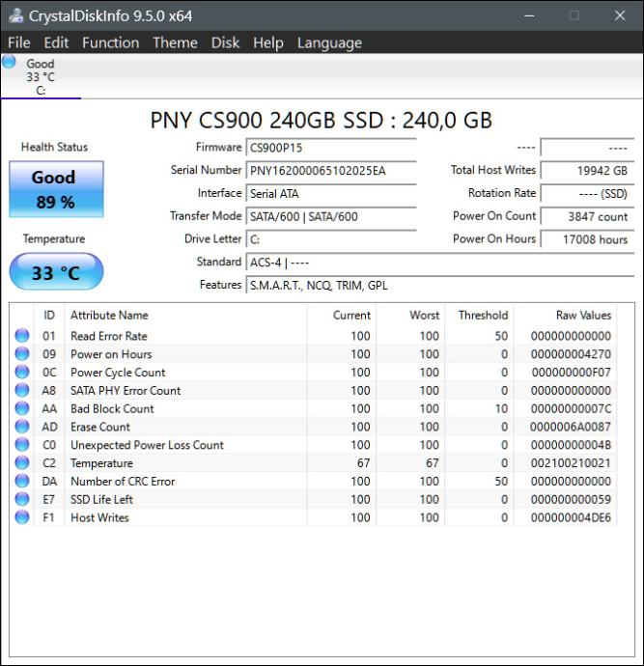Screen dimensions: 644x666
Task: Click the Drive Letter field C:
Action: pos(331,239)
